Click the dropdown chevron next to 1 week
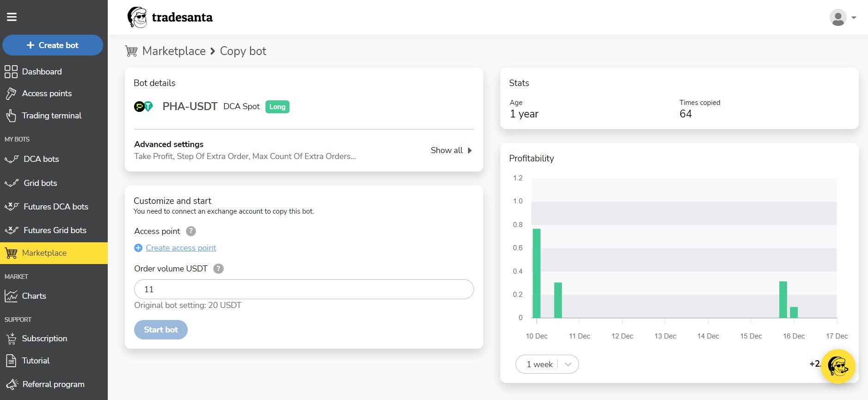 click(568, 364)
